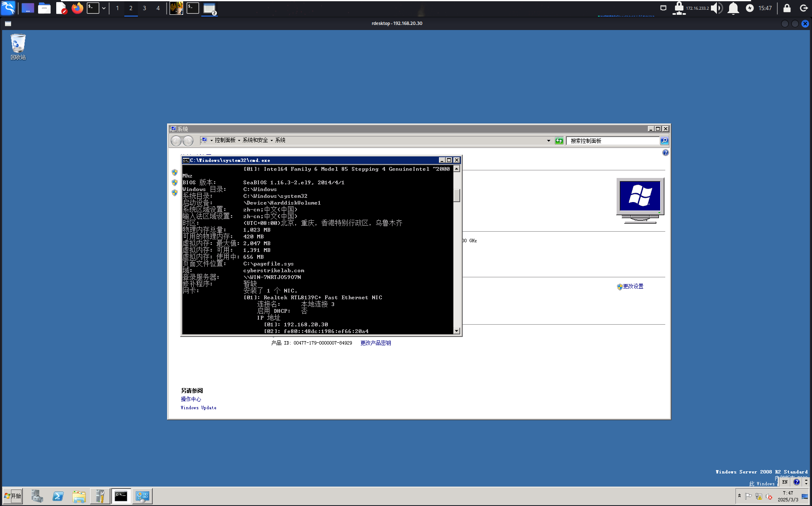Expand the 控制面板 breadcrumb arrow
The height and width of the screenshot is (506, 812).
pos(239,140)
